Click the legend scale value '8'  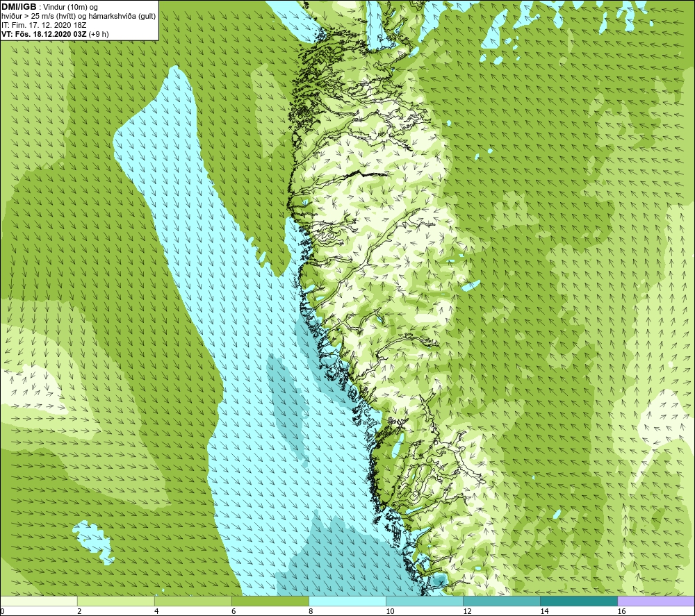tap(311, 611)
